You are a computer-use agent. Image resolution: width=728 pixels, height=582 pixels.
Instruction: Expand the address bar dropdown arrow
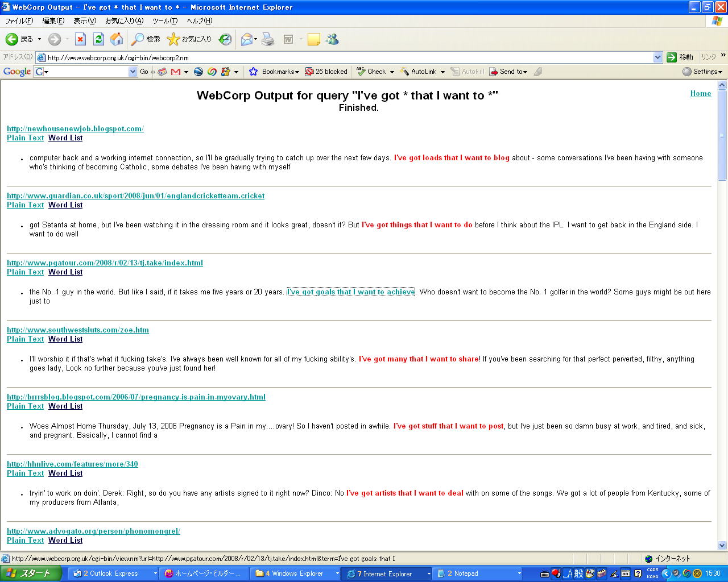pyautogui.click(x=657, y=57)
